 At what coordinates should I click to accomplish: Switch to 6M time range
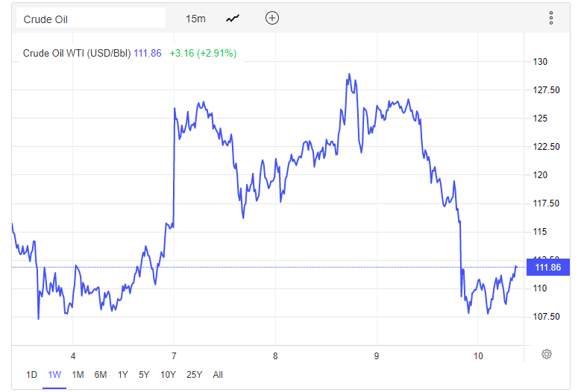point(101,375)
